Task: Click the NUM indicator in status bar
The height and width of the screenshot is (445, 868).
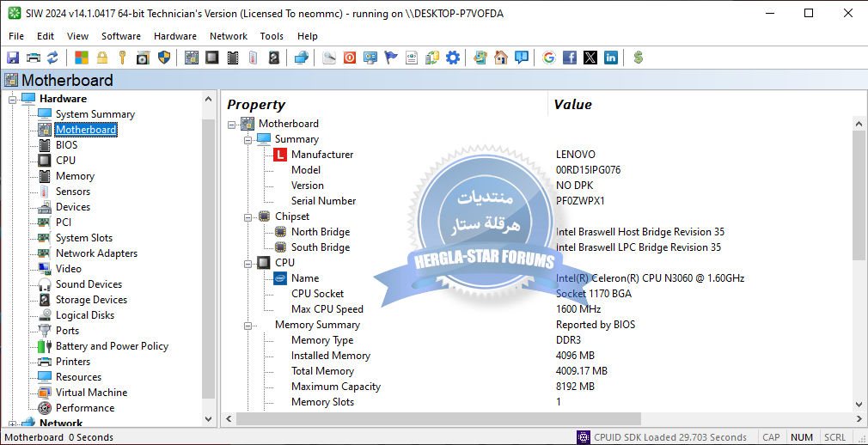Action: click(x=801, y=437)
